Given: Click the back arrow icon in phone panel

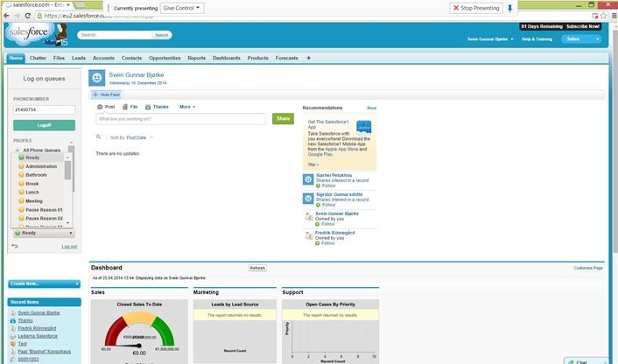Looking at the screenshot, I should click(15, 246).
